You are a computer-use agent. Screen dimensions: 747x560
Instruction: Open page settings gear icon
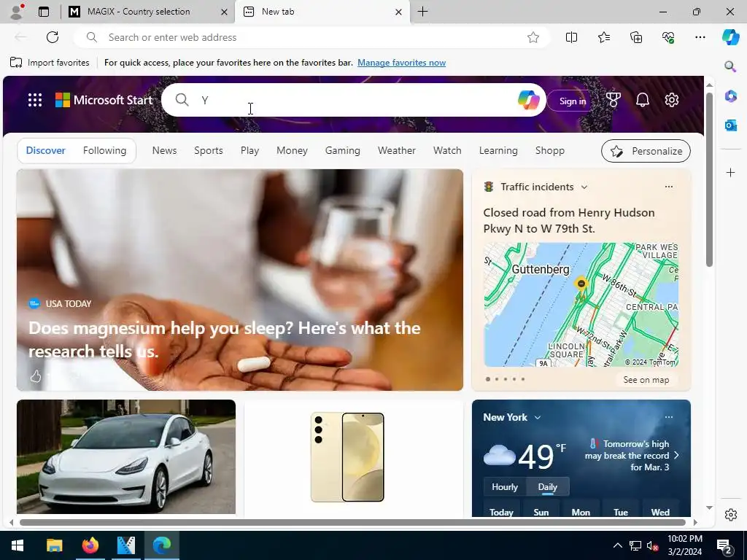click(672, 100)
